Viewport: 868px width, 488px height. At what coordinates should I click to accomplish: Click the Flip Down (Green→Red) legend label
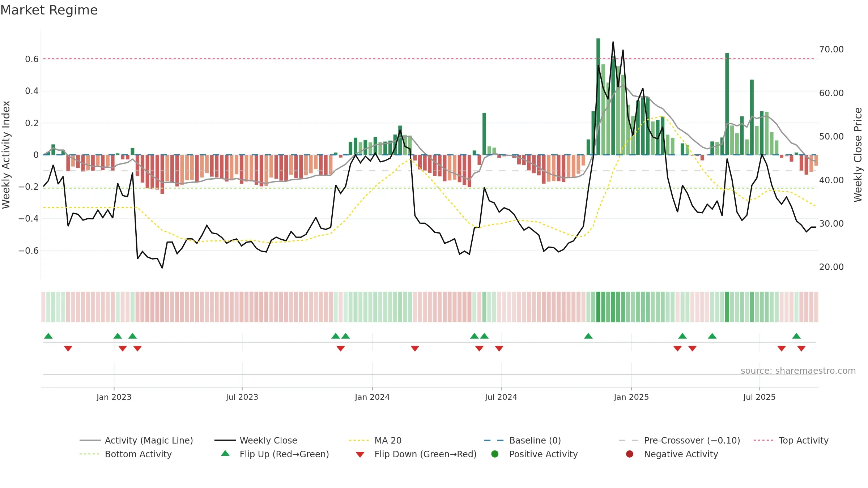click(x=425, y=454)
